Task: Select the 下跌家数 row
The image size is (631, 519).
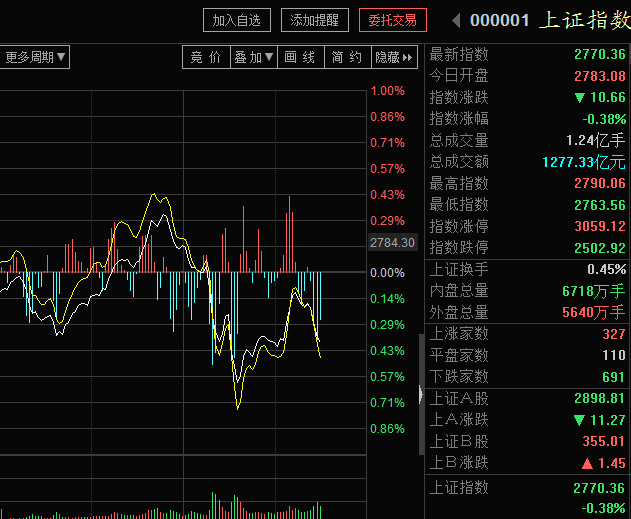Action: [527, 377]
